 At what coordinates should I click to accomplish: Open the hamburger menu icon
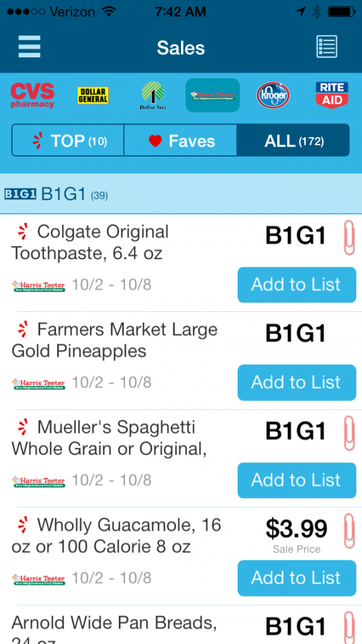30,47
